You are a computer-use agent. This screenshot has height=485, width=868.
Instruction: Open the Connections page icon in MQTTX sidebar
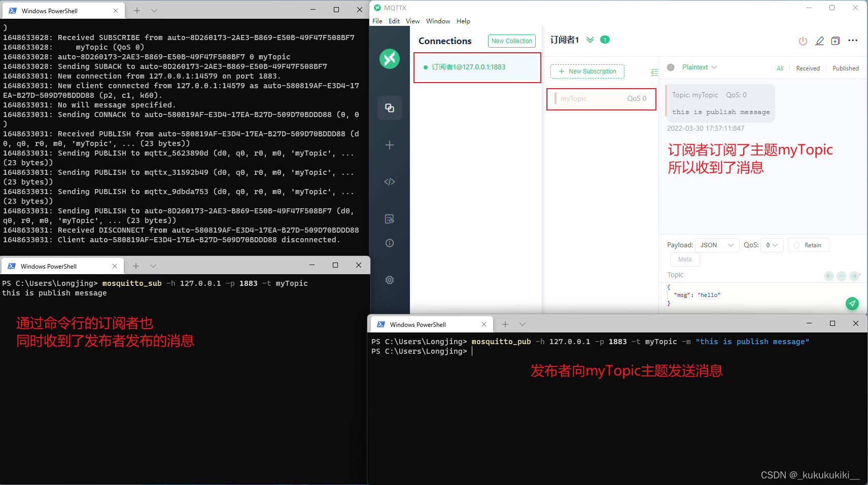[390, 108]
